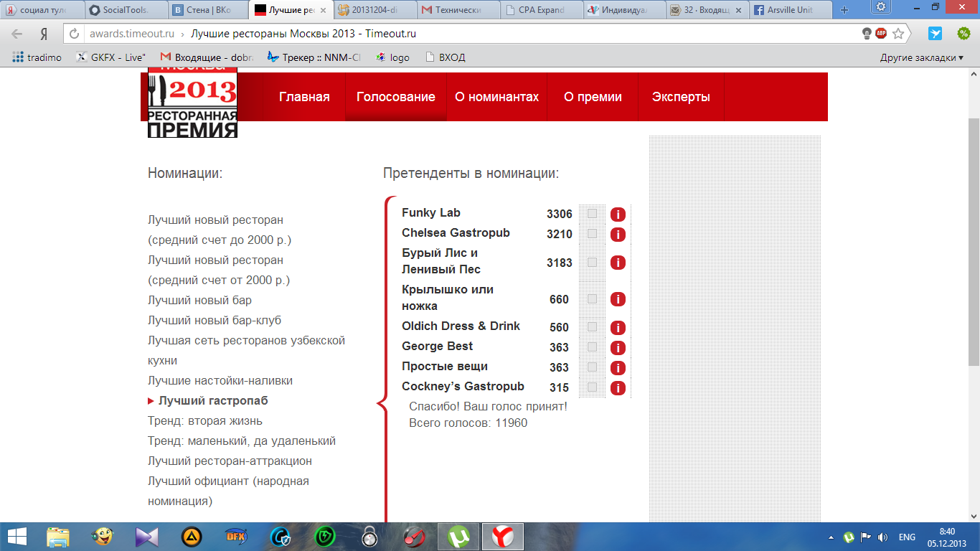Screen dimensions: 980x551
Task: Click the Yandex 'Я' home button
Action: 44,34
